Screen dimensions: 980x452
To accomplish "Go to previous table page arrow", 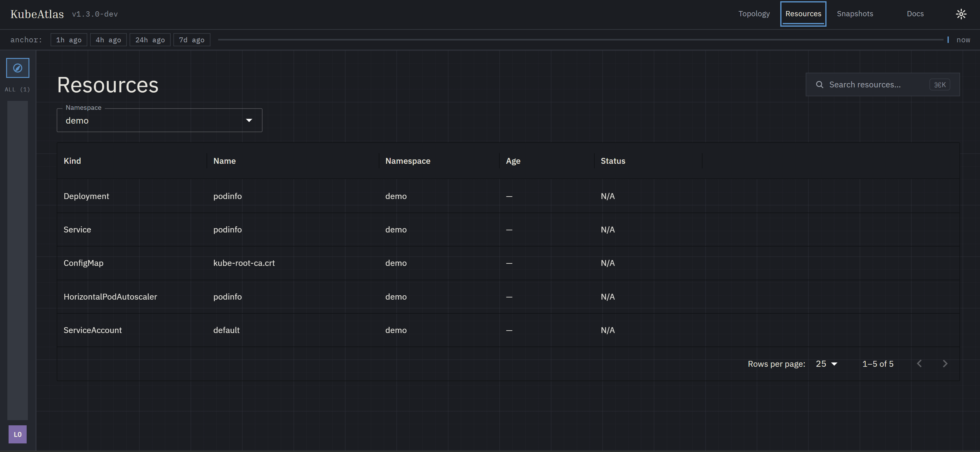I will (919, 364).
